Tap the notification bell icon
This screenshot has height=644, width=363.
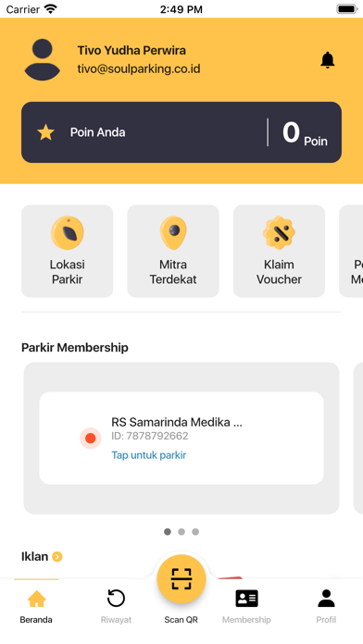coord(327,60)
